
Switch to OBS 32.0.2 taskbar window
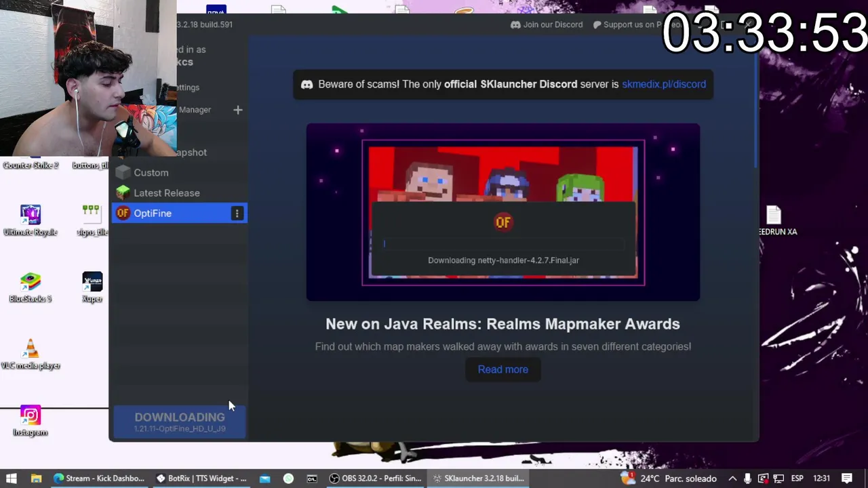(375, 479)
